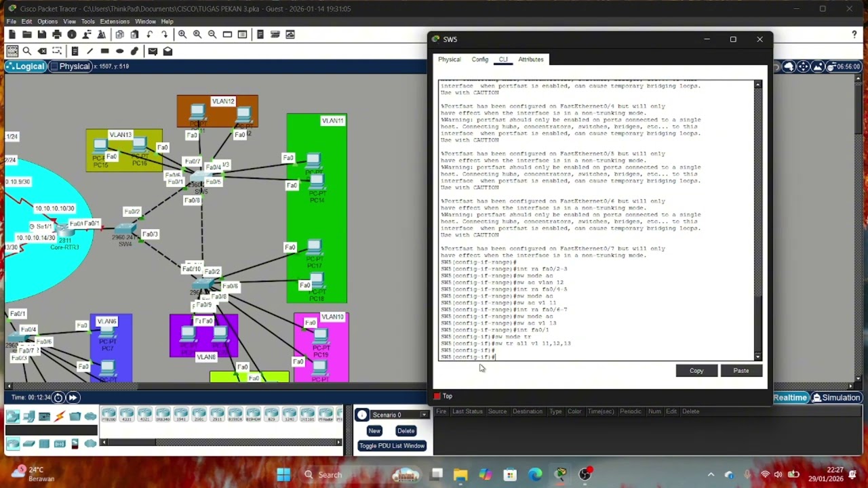
Task: Save the current network file
Action: 41,35
